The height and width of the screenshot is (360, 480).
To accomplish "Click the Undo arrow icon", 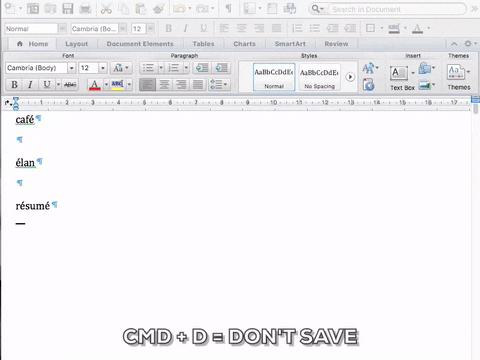I will [179, 9].
